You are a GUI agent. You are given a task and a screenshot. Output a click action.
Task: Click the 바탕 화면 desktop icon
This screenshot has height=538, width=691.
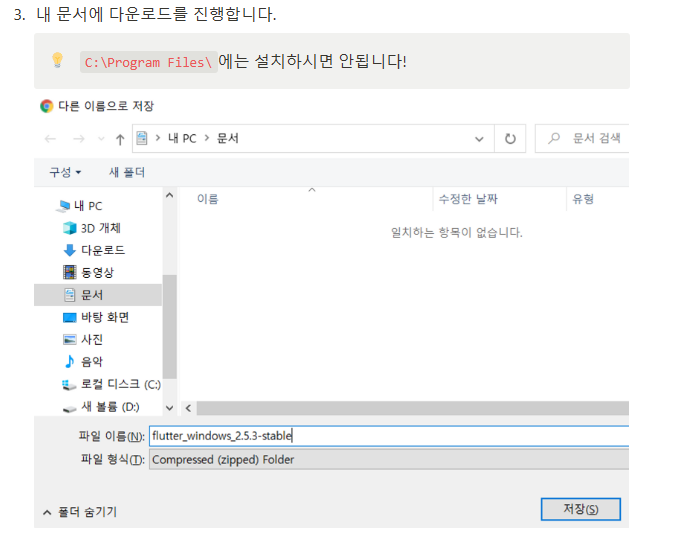70,317
